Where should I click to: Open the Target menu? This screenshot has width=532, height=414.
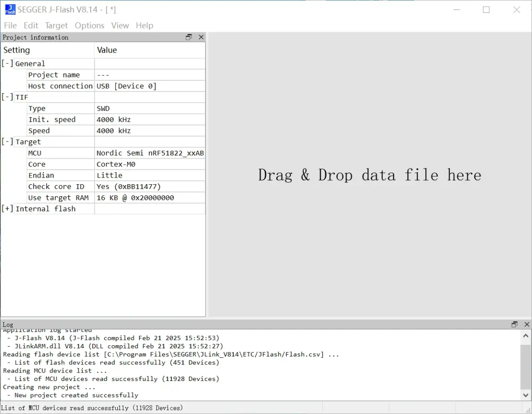tap(56, 25)
